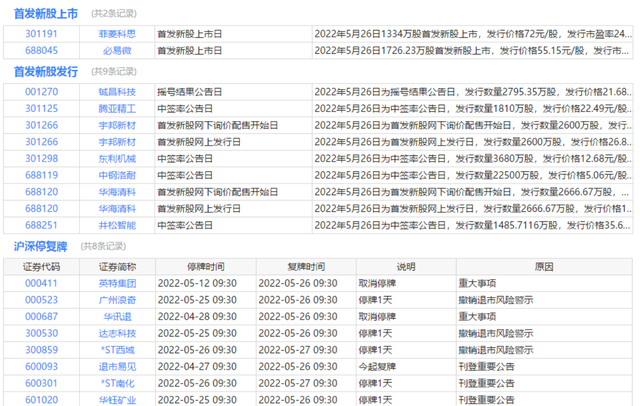Open the *ST南化 stock link

pyautogui.click(x=118, y=384)
